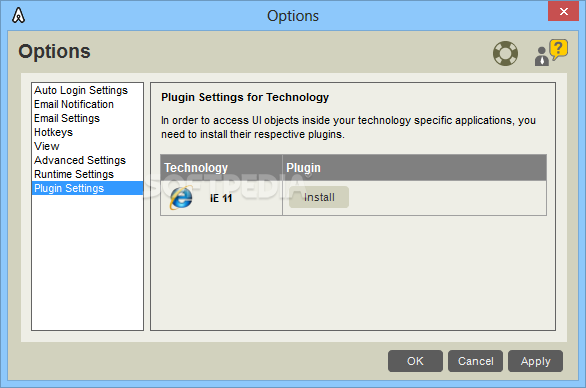586x388 pixels.
Task: Confirm with the OK button
Action: (415, 361)
